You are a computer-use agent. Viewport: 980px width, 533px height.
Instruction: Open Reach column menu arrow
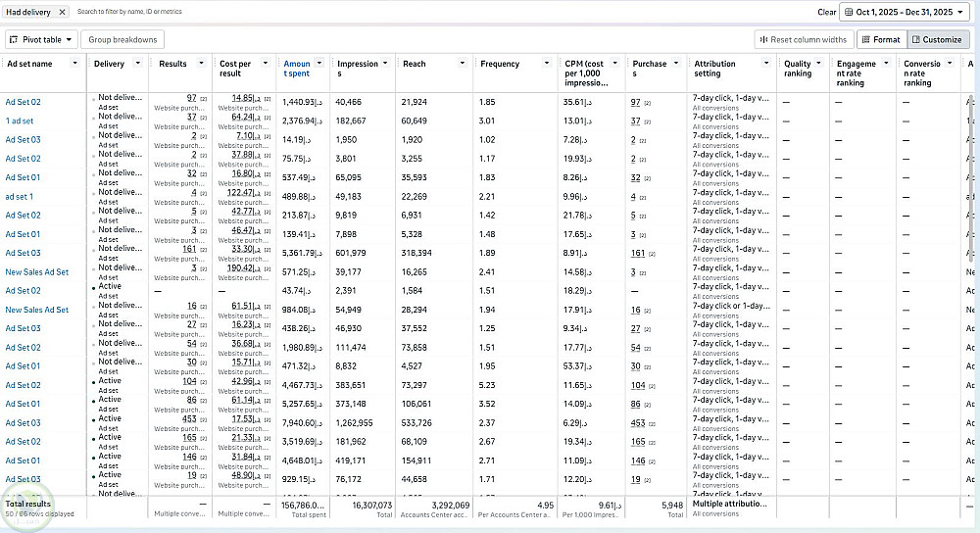click(462, 63)
